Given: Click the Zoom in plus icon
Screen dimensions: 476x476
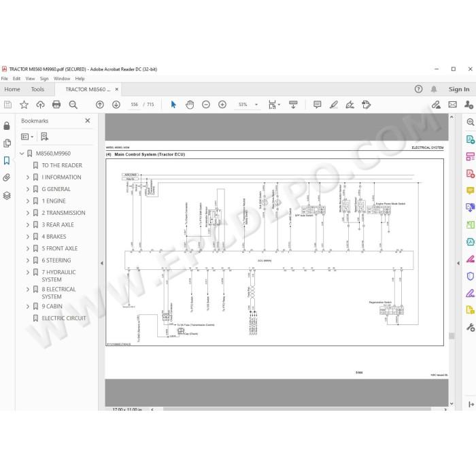Looking at the screenshot, I should coord(222,105).
